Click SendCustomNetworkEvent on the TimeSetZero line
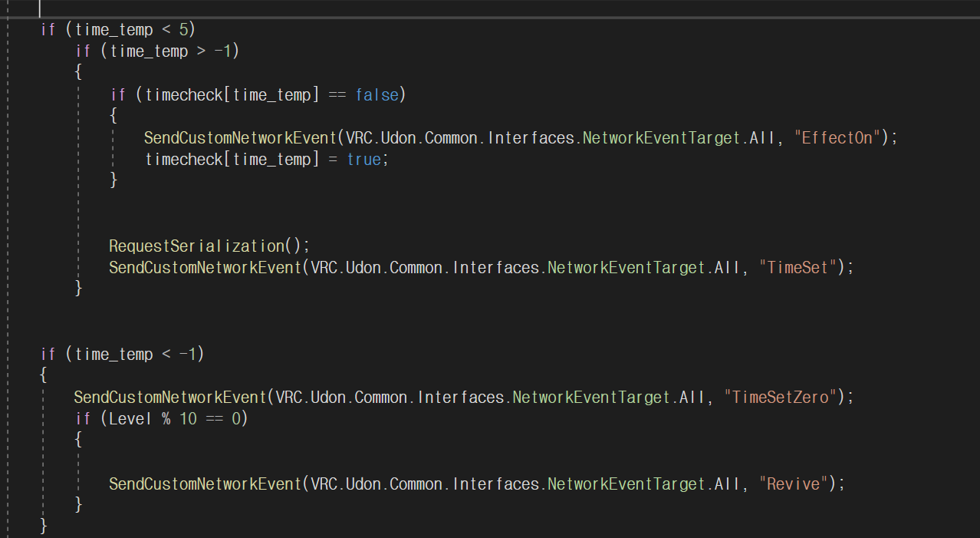Image resolution: width=980 pixels, height=538 pixels. (x=170, y=397)
